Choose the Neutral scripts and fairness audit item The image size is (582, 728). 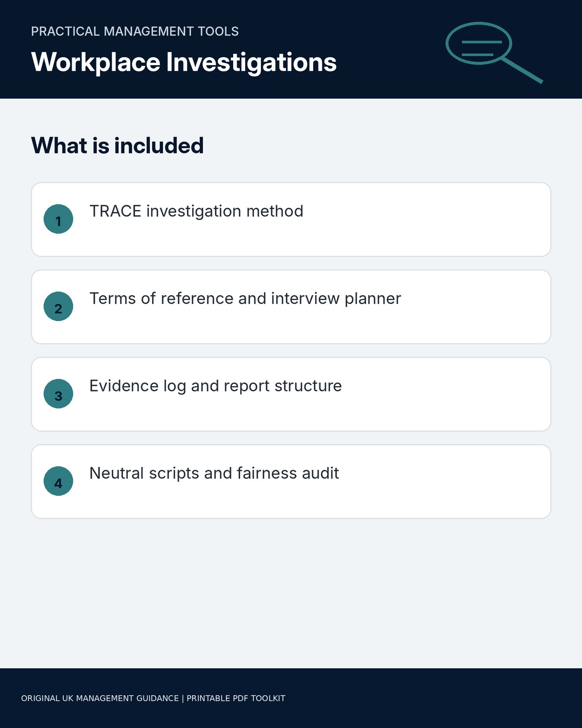(x=291, y=481)
